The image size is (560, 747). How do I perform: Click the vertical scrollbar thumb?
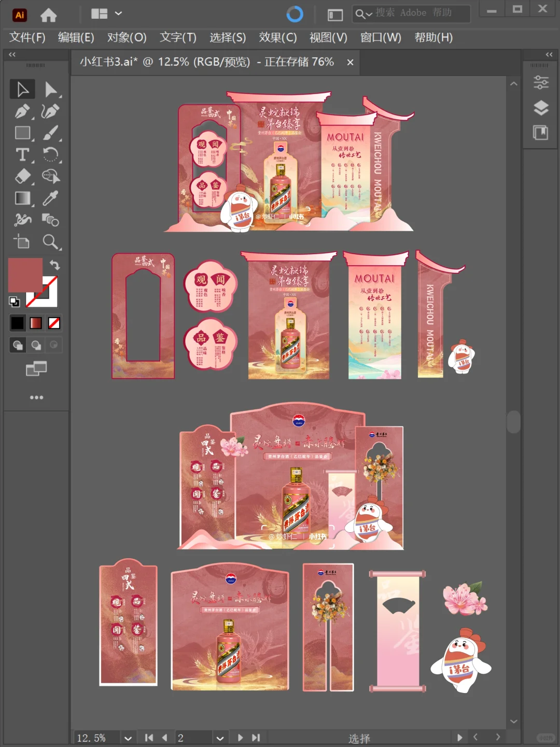tap(513, 422)
